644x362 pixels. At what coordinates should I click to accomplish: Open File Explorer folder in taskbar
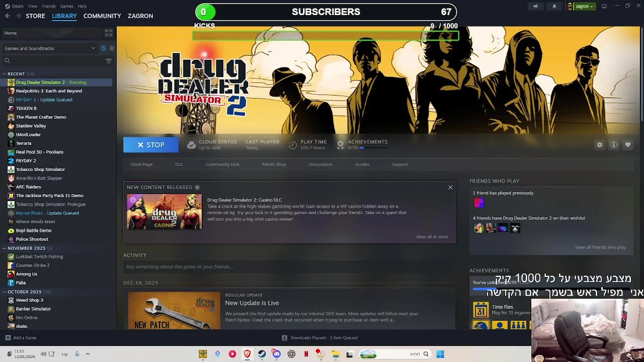pyautogui.click(x=336, y=354)
